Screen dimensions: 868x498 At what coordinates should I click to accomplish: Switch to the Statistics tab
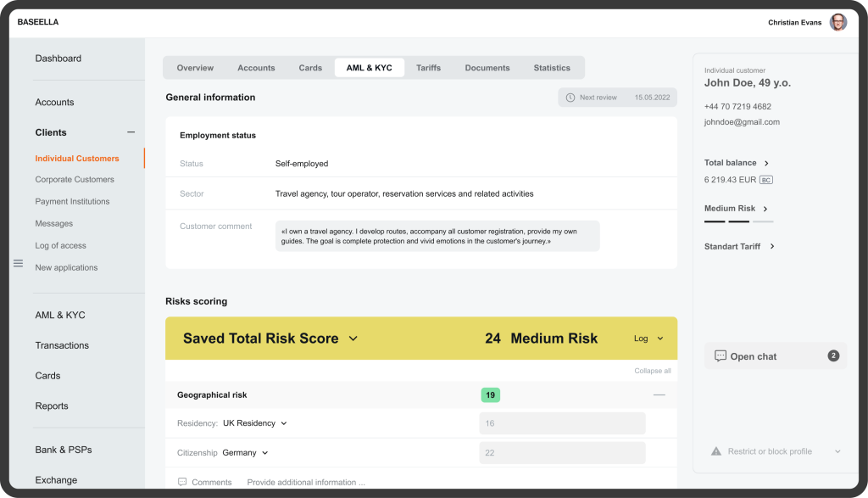[552, 67]
